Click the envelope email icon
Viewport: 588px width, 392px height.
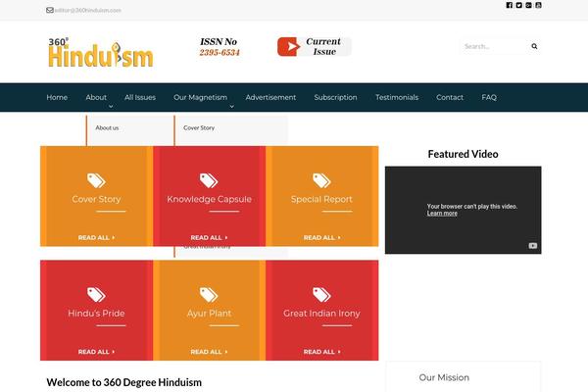click(50, 10)
